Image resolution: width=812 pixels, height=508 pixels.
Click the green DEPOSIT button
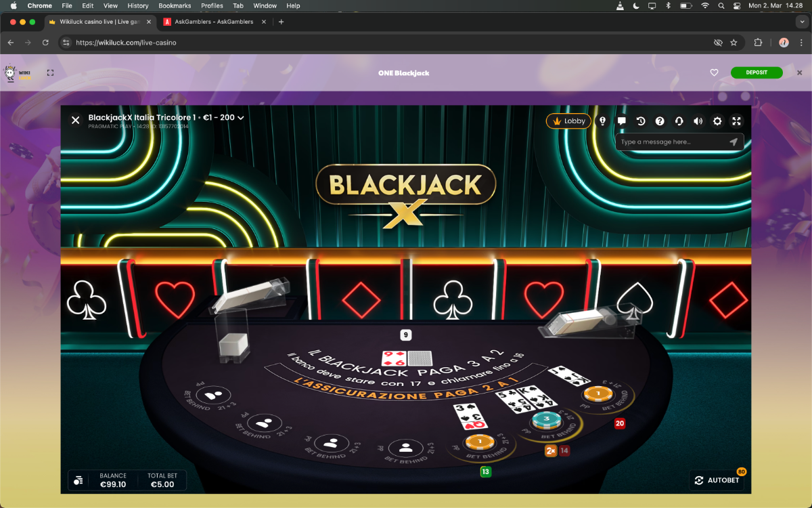(757, 72)
